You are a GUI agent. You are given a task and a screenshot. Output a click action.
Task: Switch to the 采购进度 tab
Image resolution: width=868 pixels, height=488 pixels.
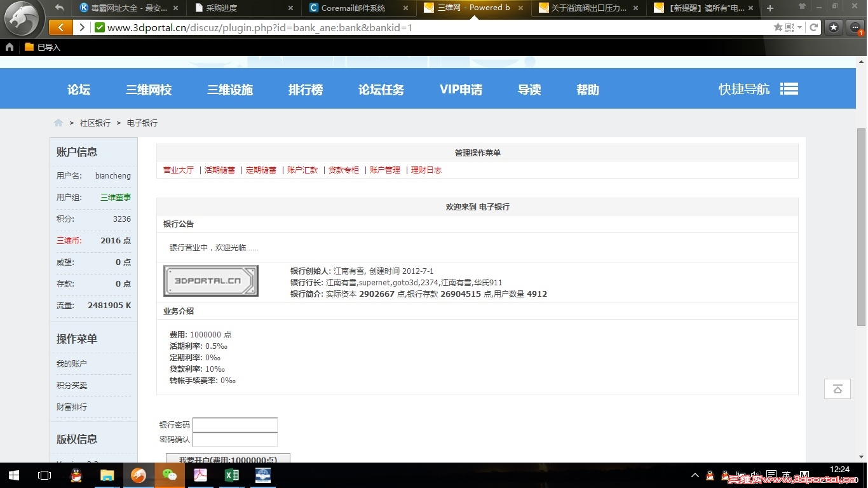[x=245, y=8]
